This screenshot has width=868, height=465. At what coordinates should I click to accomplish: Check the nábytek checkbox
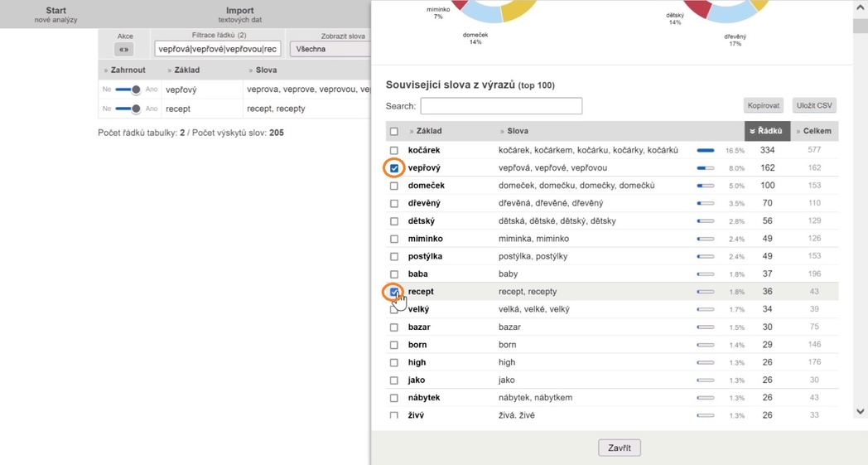point(394,398)
